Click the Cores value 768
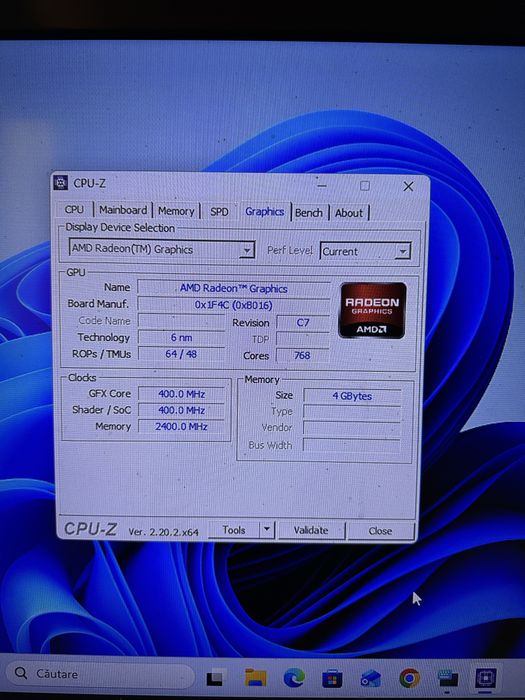Viewport: 525px width, 700px height. tap(303, 355)
